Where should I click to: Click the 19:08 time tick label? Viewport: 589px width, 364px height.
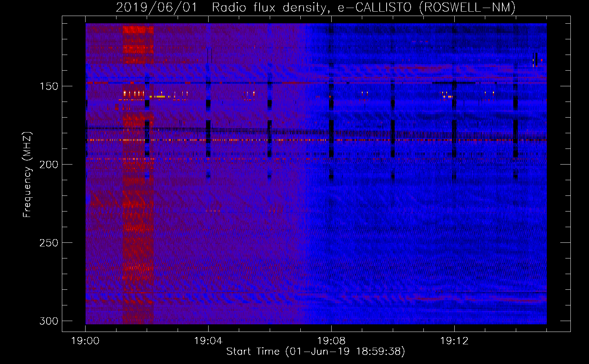[331, 341]
